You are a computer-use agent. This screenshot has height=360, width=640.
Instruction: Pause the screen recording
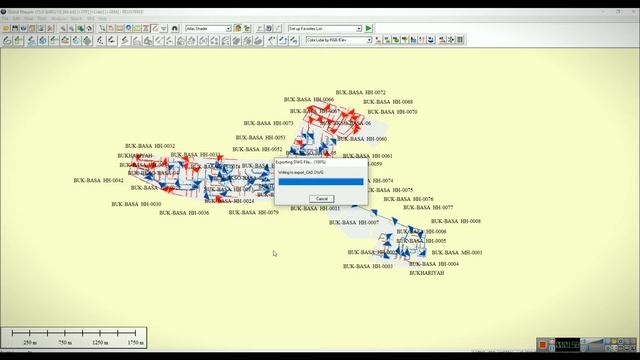(x=551, y=347)
